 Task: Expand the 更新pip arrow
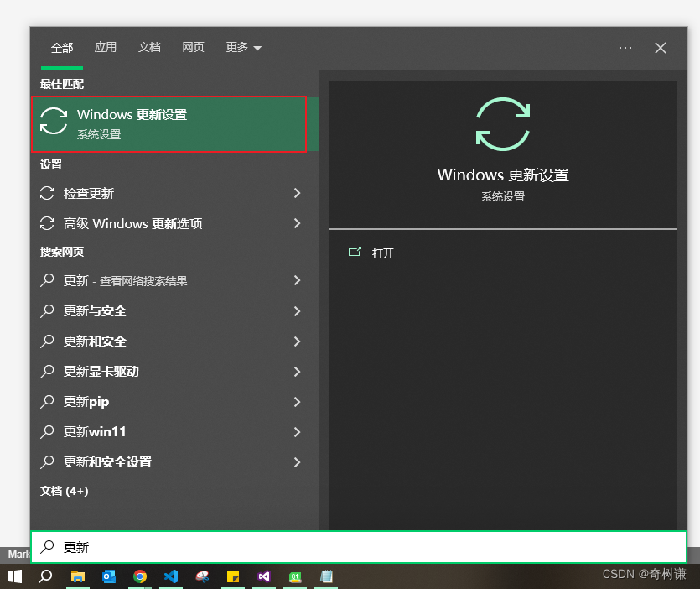[x=298, y=402]
